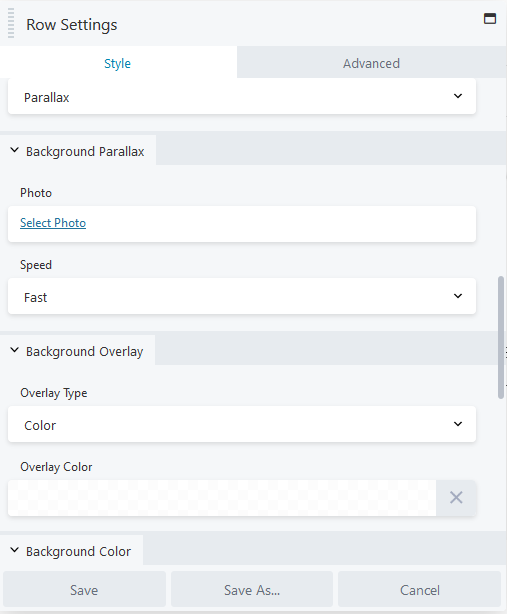
Task: Open the Overlay Type dropdown showing Color
Action: tap(242, 424)
